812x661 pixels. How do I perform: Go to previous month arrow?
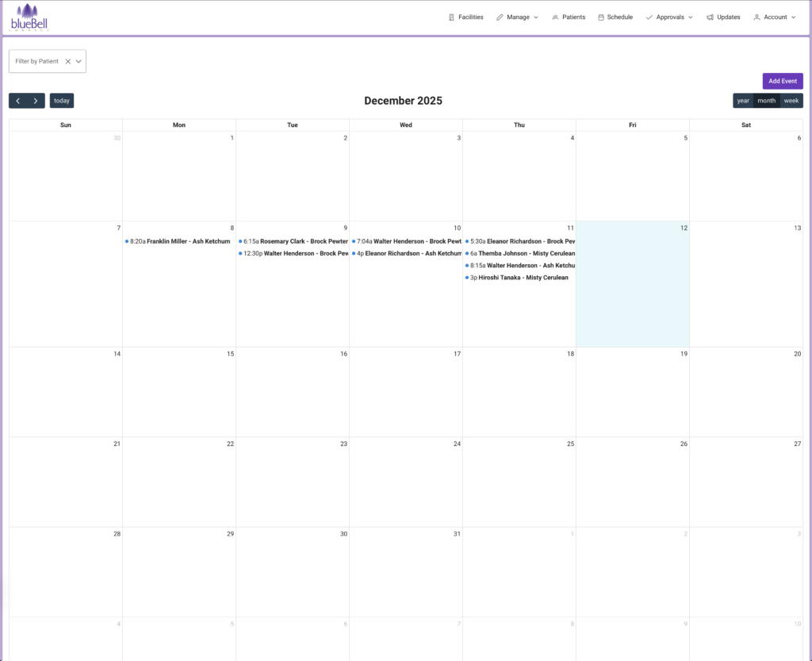18,101
